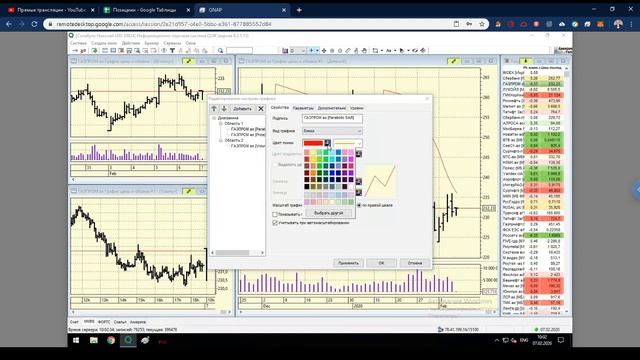Click the 'Добавить' button

tap(242, 109)
